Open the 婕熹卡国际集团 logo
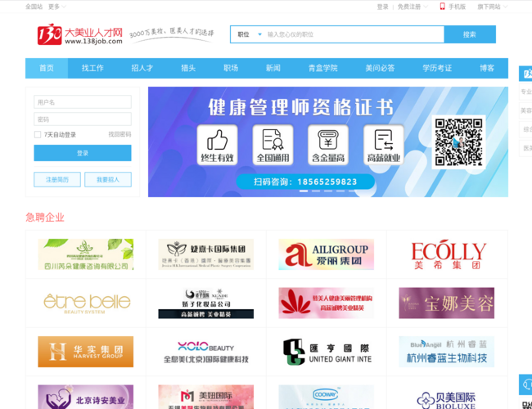The image size is (532, 409). [206, 254]
